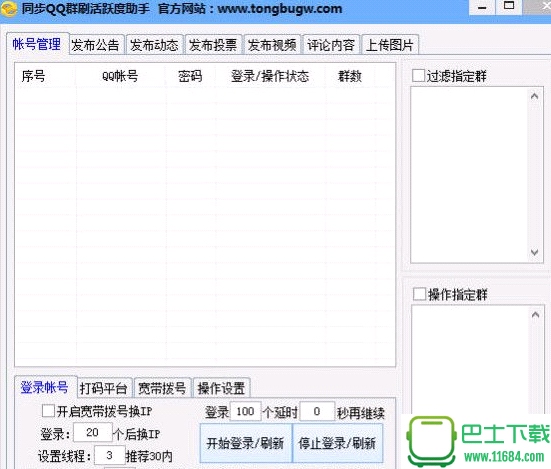Click the 密码 column header
551x469 pixels.
pyautogui.click(x=190, y=76)
